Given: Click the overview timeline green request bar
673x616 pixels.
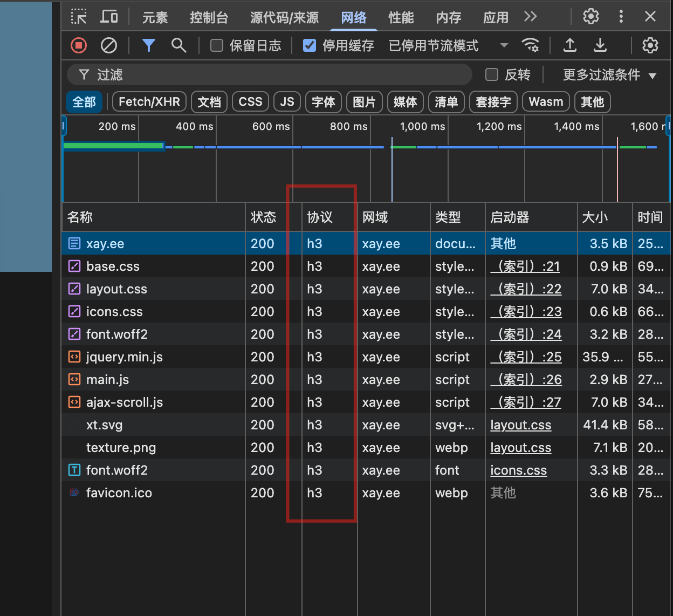Looking at the screenshot, I should click(x=113, y=146).
